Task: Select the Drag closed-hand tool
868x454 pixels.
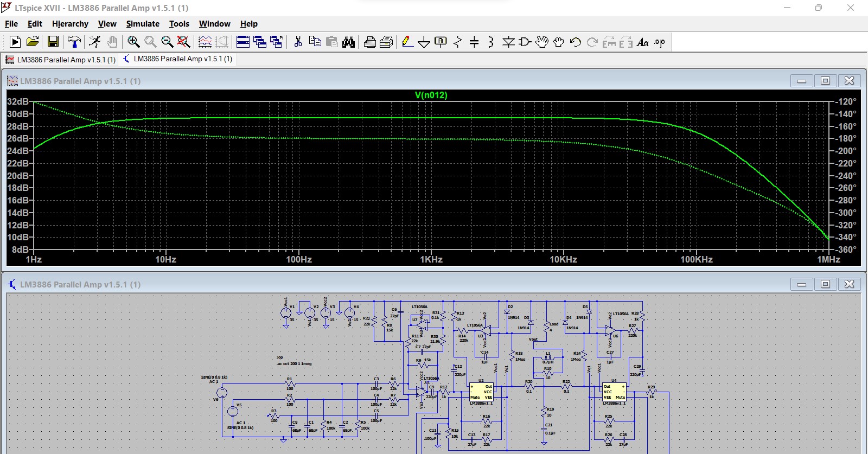Action: point(559,42)
